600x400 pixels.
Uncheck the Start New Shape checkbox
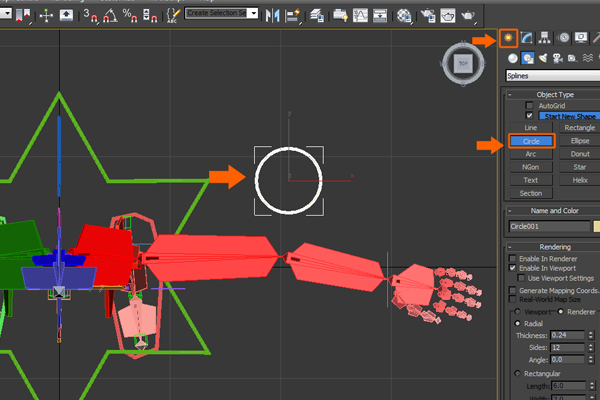pos(529,115)
